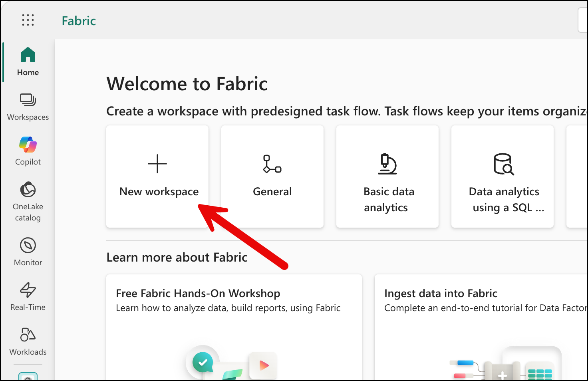Open the Ingest data into Fabric card
This screenshot has width=588, height=381.
(x=481, y=327)
